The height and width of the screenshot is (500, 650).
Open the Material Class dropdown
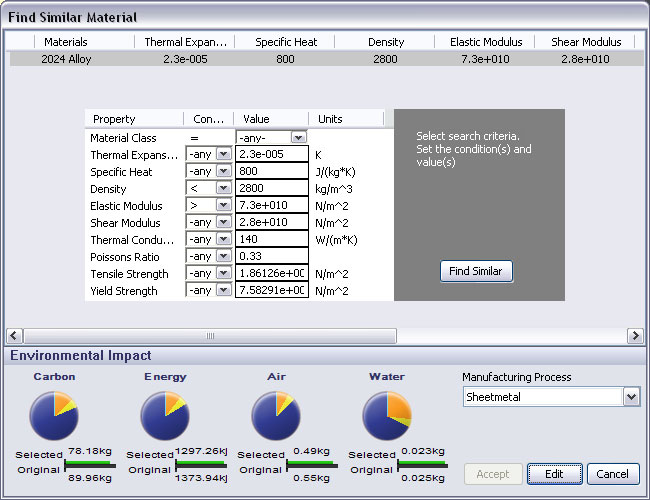(x=298, y=137)
